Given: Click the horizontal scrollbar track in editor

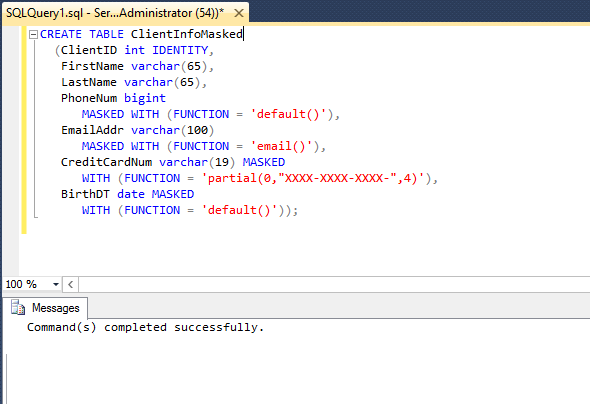Looking at the screenshot, I should (334, 284).
